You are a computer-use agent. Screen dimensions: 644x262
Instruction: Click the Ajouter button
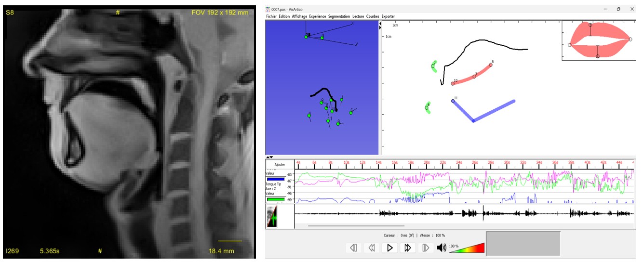coord(280,164)
